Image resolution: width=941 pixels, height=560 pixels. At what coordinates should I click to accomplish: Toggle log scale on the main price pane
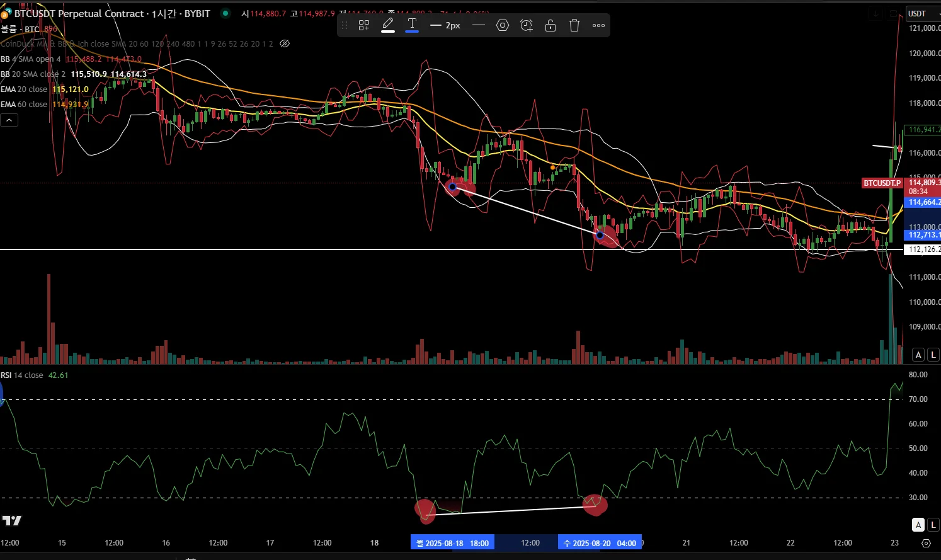[933, 355]
